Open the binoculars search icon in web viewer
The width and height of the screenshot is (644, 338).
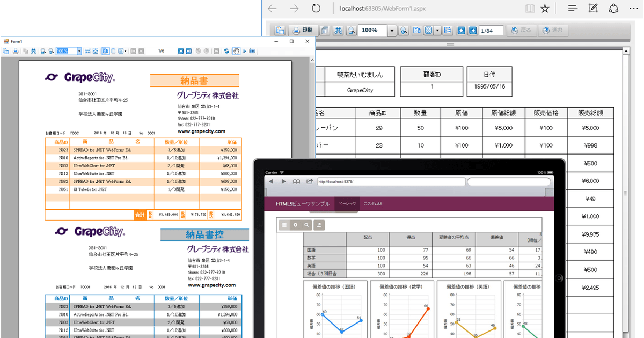(339, 31)
